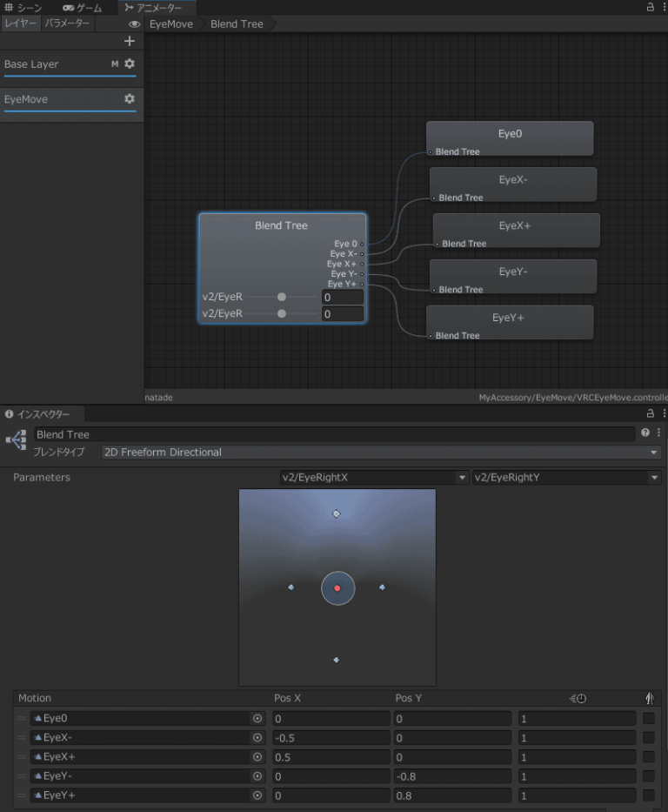
Task: Open object picker for Eye0 motion
Action: [257, 719]
